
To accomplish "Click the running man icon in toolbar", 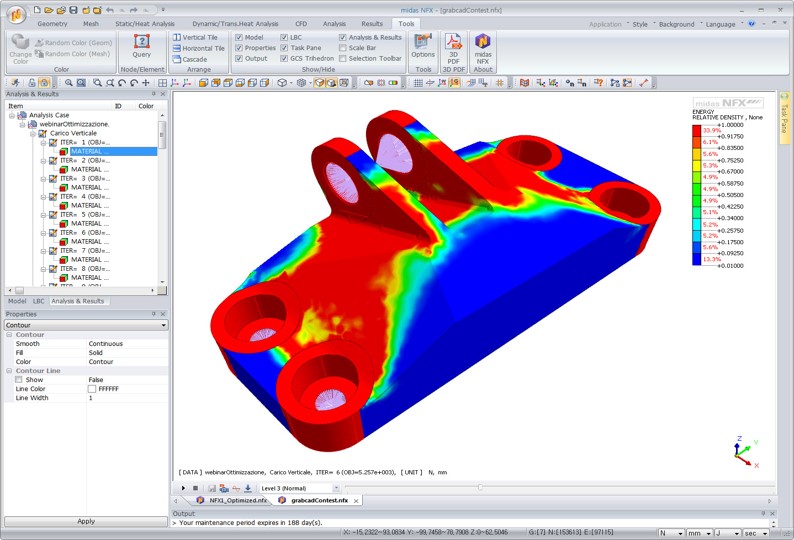I will (16, 83).
